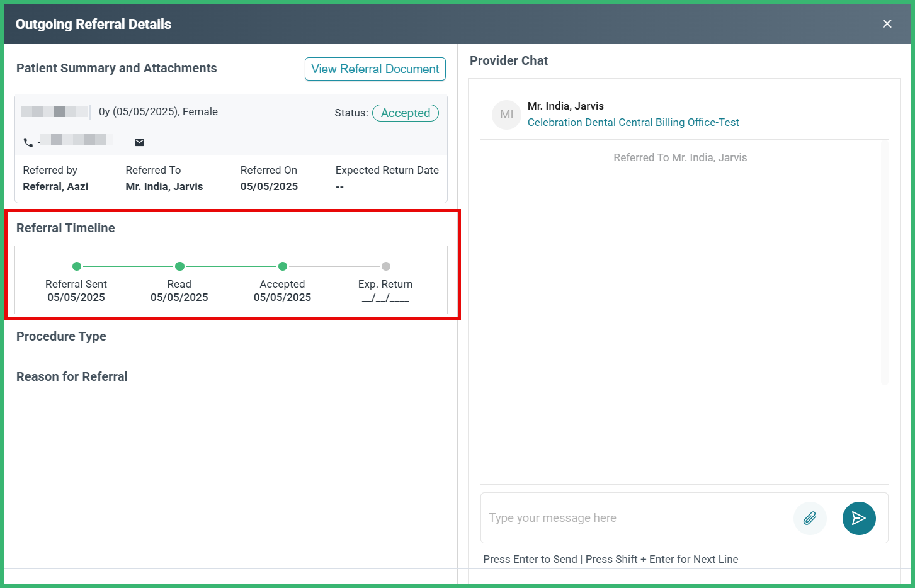The height and width of the screenshot is (588, 915).
Task: Click the green Referral Sent milestone dot
Action: tap(76, 266)
